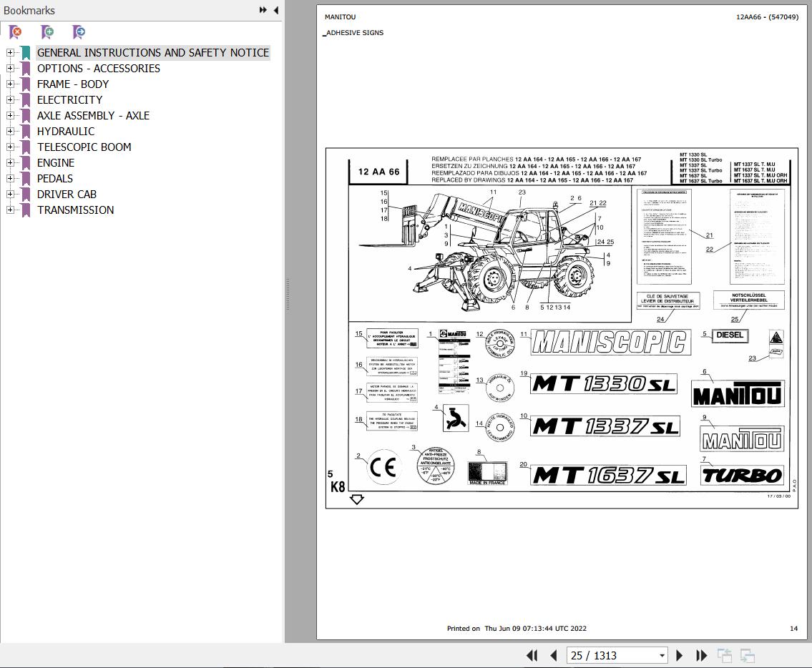Select the ENGINE bookmark
The image size is (812, 668).
pyautogui.click(x=55, y=162)
